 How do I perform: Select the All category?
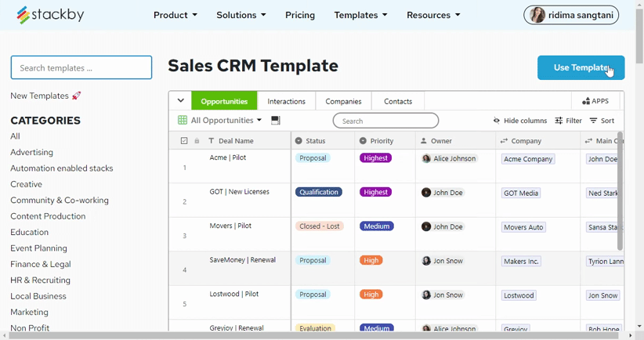coord(15,136)
